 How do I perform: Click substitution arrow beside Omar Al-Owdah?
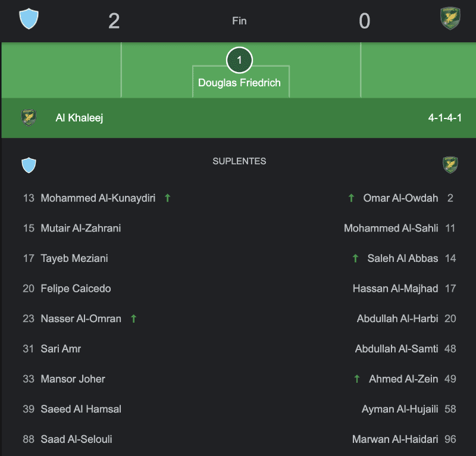(351, 198)
